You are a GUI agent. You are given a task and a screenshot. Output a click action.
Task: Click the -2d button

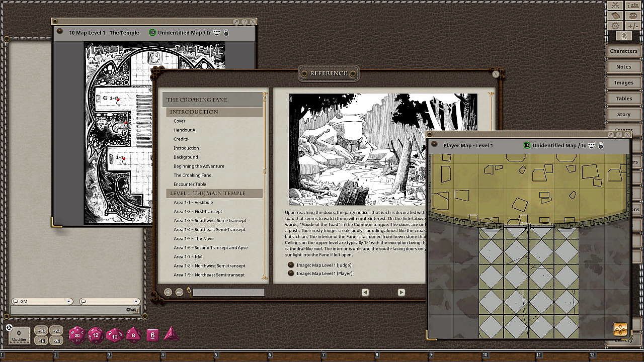point(56,340)
